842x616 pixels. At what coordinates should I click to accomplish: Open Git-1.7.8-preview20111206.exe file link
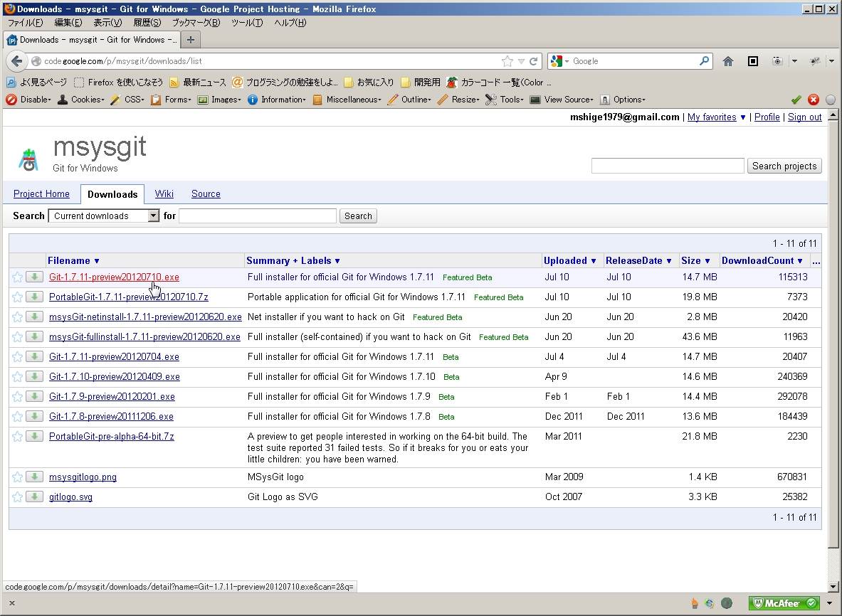pyautogui.click(x=111, y=416)
